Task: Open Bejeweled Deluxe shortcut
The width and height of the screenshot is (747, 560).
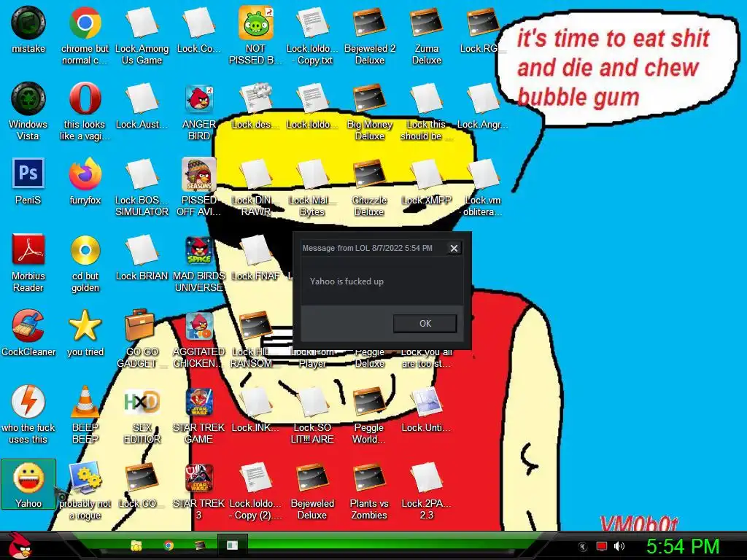Action: [x=312, y=491]
